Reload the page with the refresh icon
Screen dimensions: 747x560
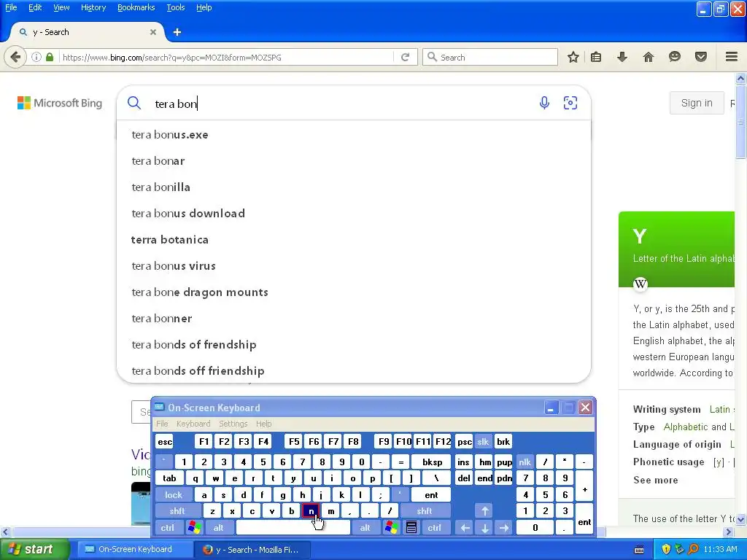(x=406, y=57)
